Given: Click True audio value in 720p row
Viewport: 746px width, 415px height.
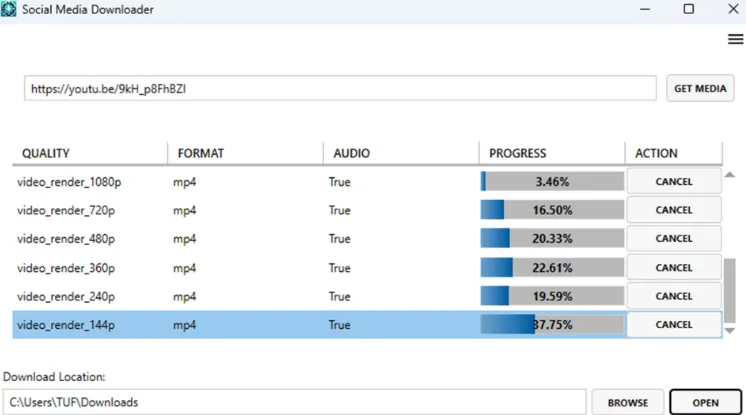Looking at the screenshot, I should point(339,210).
